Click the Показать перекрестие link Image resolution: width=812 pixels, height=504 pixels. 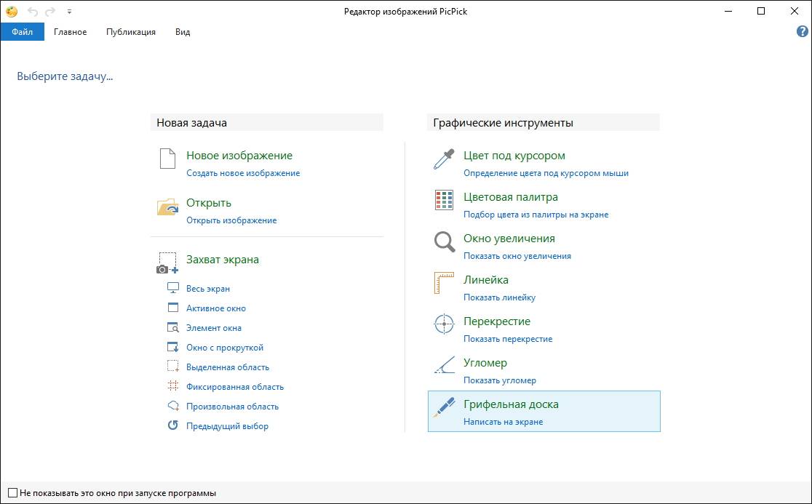[x=508, y=338]
